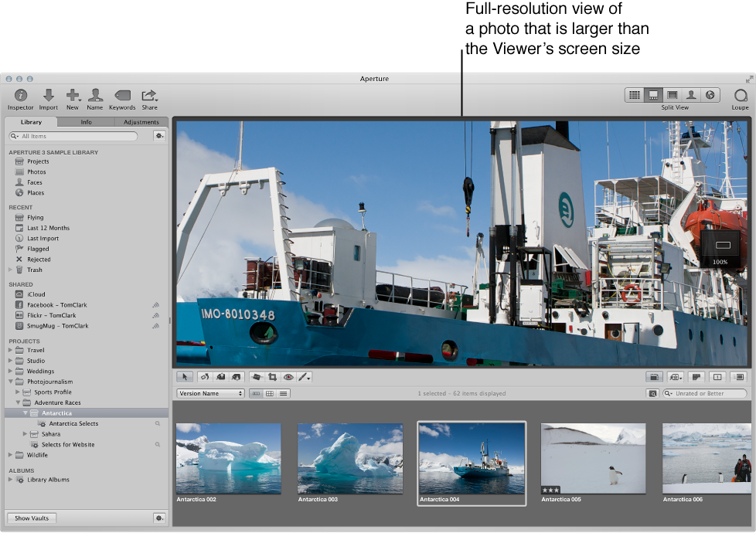The image size is (756, 533).
Task: Click the Show Vaults button
Action: pos(31,518)
